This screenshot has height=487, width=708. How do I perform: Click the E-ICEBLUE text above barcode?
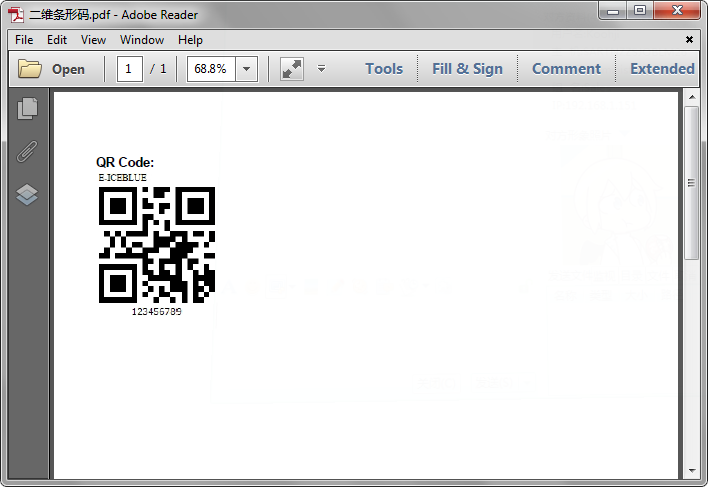[122, 177]
